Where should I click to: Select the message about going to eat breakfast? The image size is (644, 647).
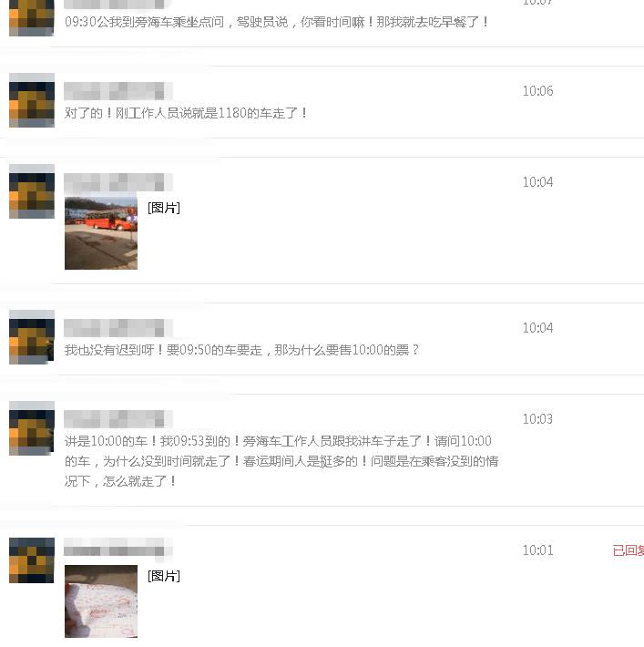click(x=276, y=22)
